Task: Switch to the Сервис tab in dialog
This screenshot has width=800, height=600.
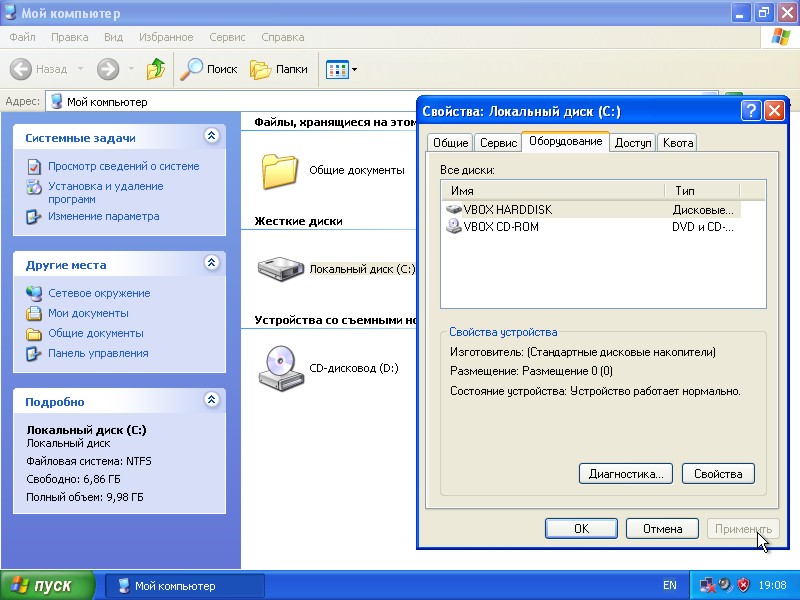Action: point(498,143)
